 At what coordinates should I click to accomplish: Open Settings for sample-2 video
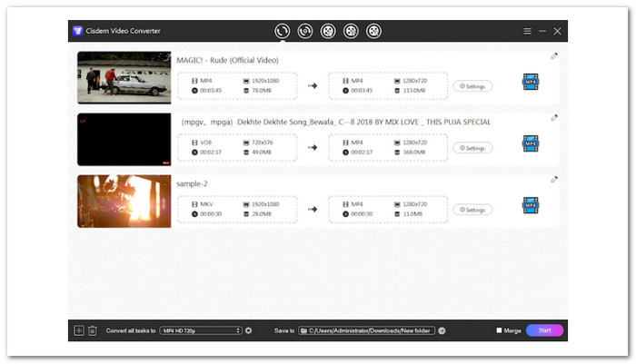coord(472,210)
